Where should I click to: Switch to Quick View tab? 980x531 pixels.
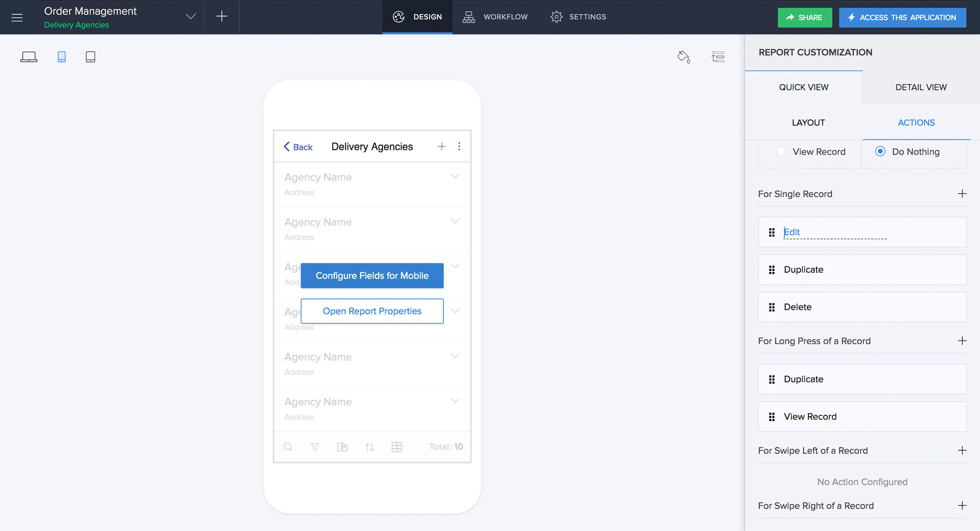click(x=804, y=87)
